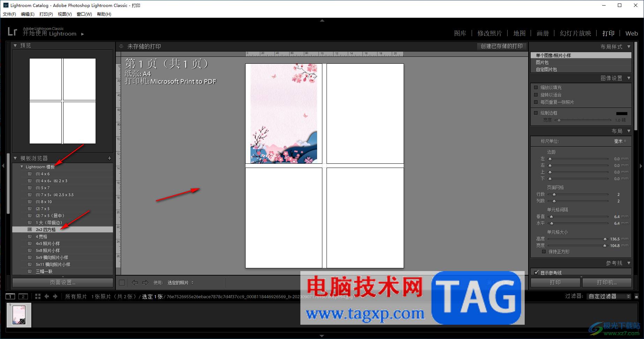Go forward using the filmstrip right arrow
Screen dimensions: 644x339
[55, 296]
